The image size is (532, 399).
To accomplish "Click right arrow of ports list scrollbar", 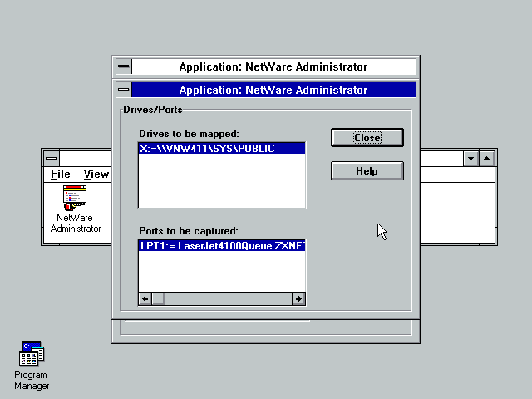I will pyautogui.click(x=298, y=299).
